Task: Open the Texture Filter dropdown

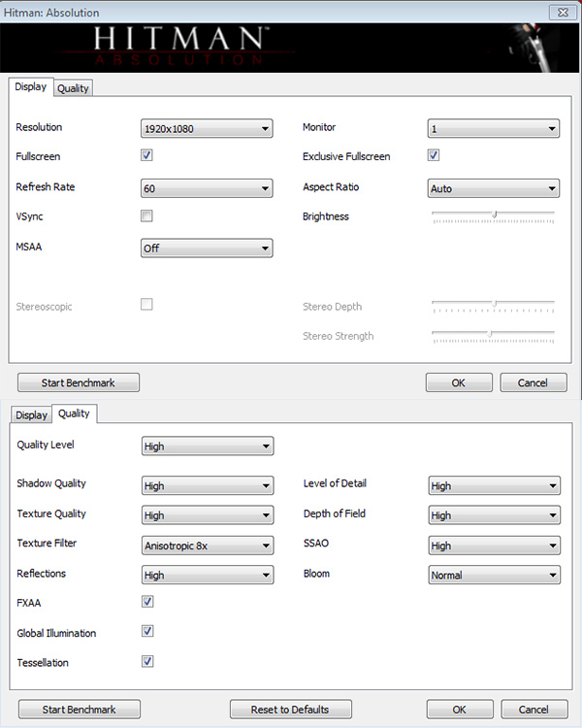Action: click(x=207, y=546)
